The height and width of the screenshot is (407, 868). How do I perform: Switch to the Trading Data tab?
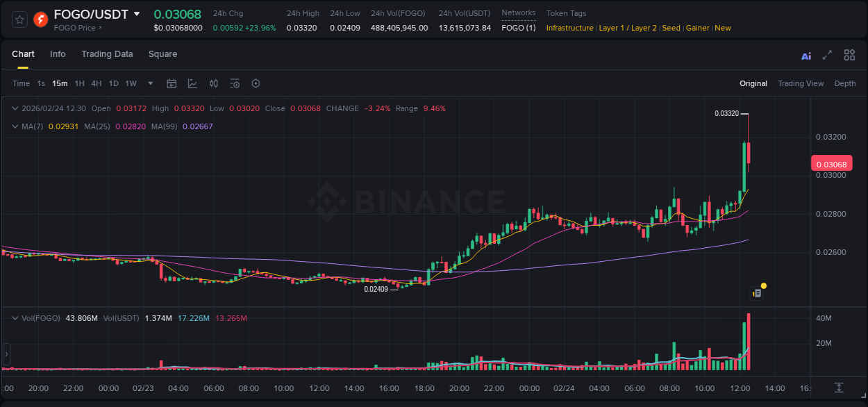coord(107,54)
